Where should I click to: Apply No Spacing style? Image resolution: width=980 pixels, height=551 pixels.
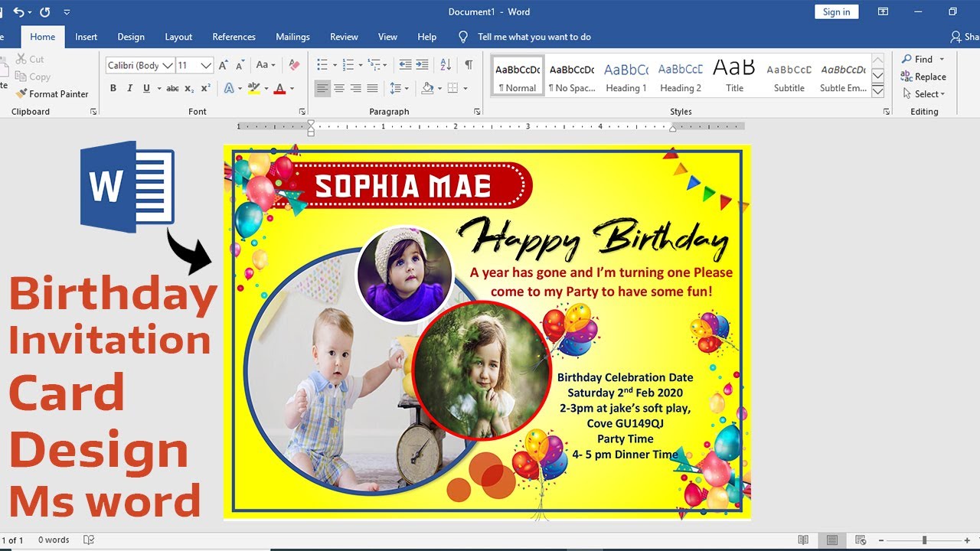572,76
